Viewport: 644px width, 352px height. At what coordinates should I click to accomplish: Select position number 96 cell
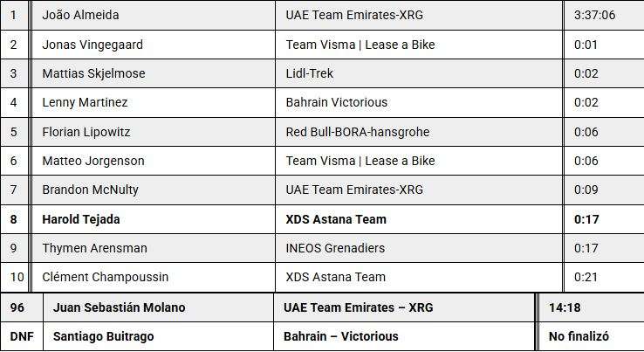(17, 307)
